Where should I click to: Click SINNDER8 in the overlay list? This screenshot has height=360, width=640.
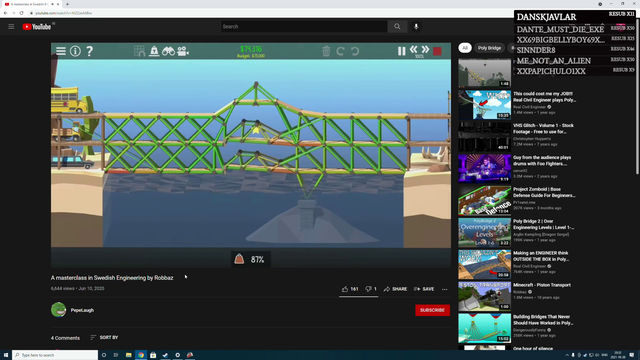tap(536, 50)
